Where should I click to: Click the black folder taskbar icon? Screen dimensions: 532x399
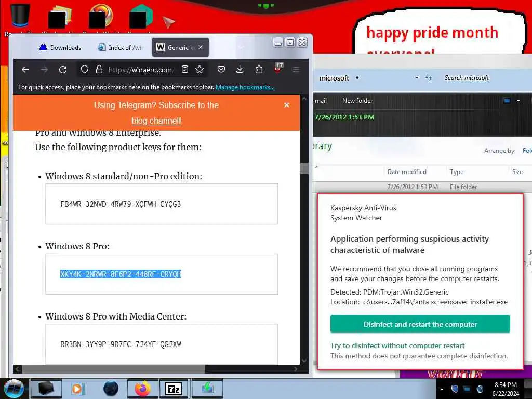click(x=46, y=389)
